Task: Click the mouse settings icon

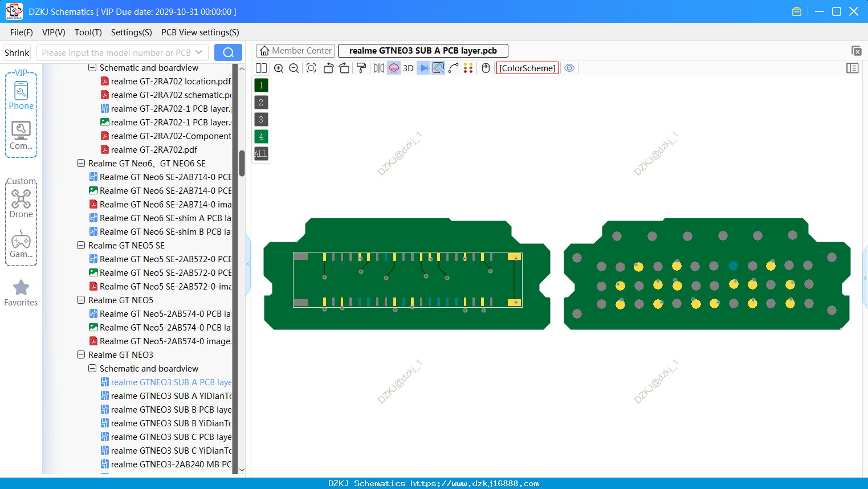Action: tap(486, 68)
